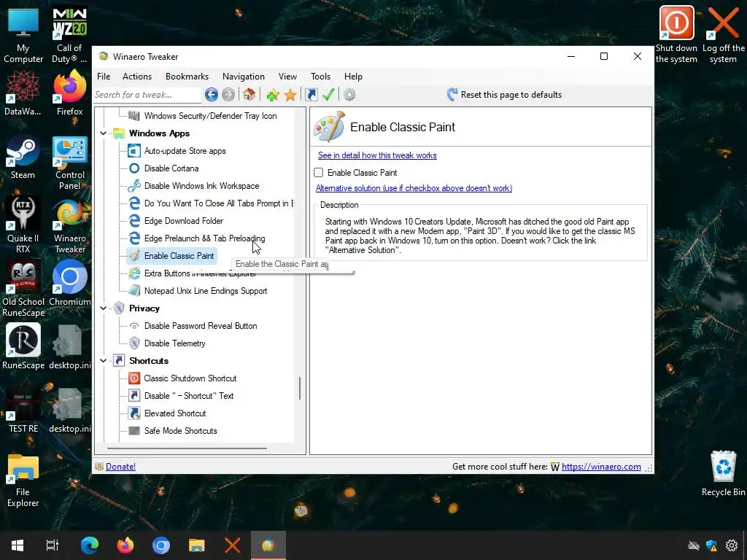This screenshot has width=747, height=560.
Task: Select Edge Download Folder tweak
Action: (x=183, y=221)
